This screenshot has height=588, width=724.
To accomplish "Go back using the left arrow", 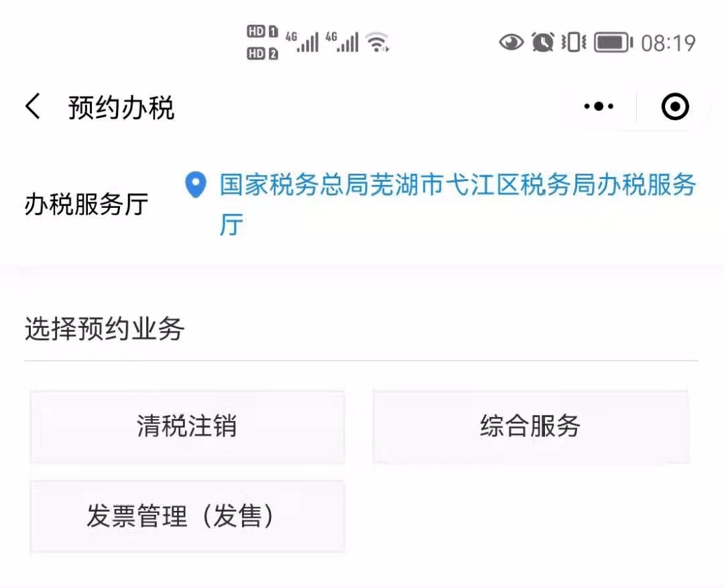I will point(33,107).
